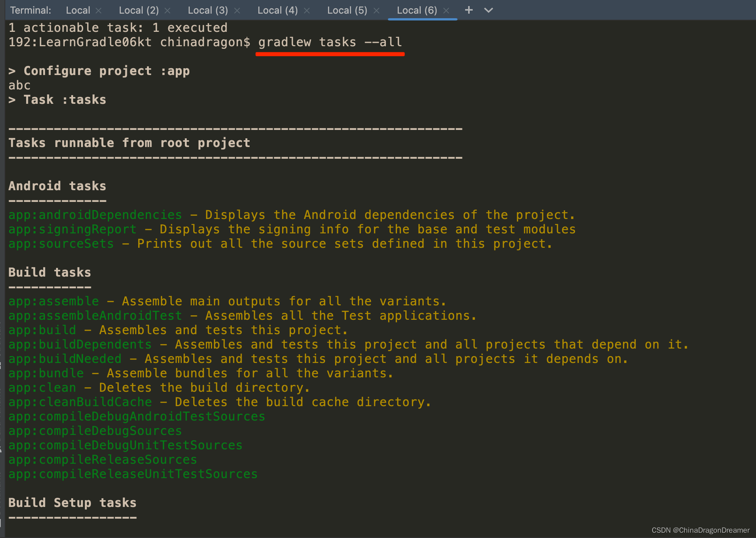Click the app:compileDebugUnitTestSources task

click(x=125, y=445)
